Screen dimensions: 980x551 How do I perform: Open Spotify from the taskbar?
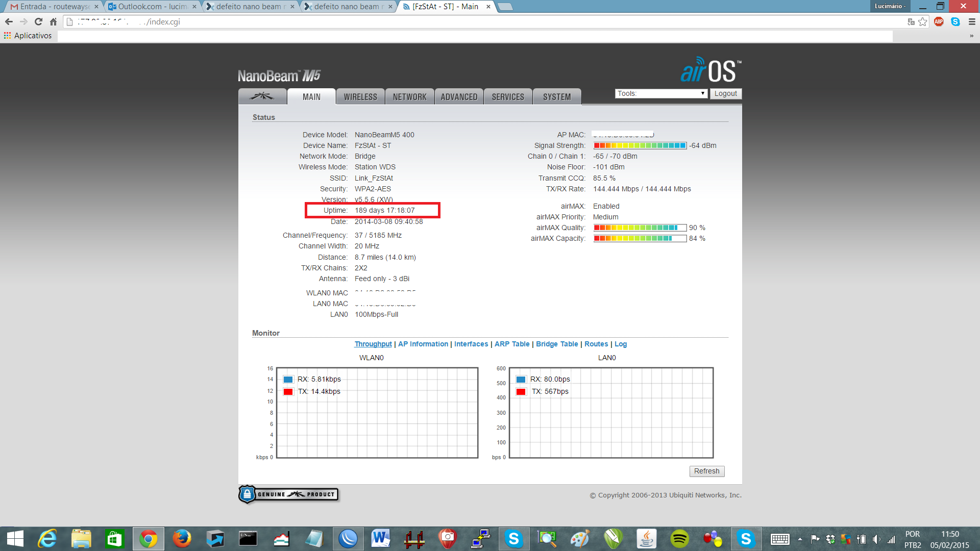click(x=679, y=539)
